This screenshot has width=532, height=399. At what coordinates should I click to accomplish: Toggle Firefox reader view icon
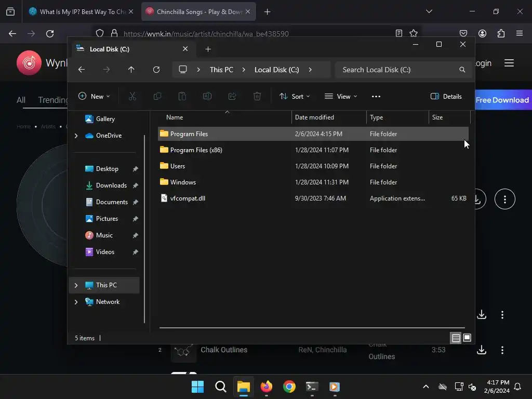399,33
